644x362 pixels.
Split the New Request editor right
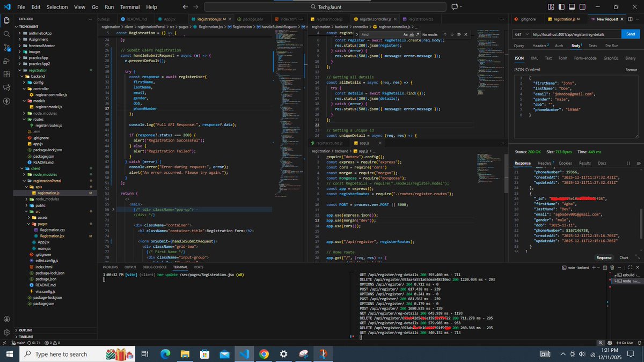(630, 19)
